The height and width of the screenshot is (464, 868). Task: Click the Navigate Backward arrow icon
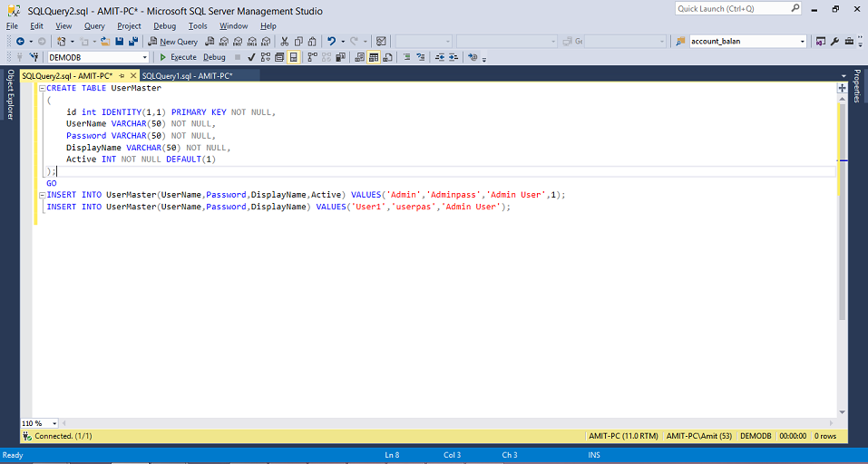tap(21, 41)
